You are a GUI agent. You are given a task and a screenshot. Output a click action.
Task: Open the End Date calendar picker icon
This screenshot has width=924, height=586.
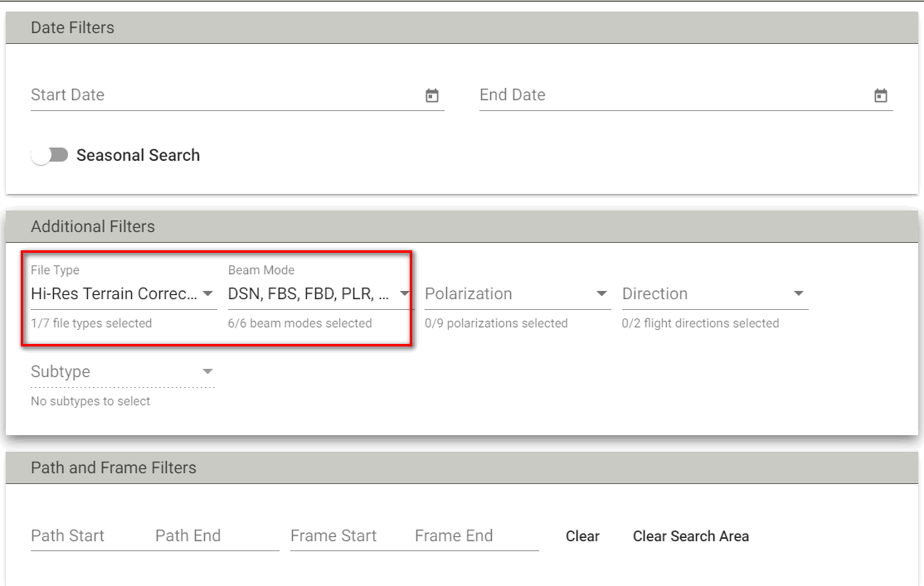(881, 96)
